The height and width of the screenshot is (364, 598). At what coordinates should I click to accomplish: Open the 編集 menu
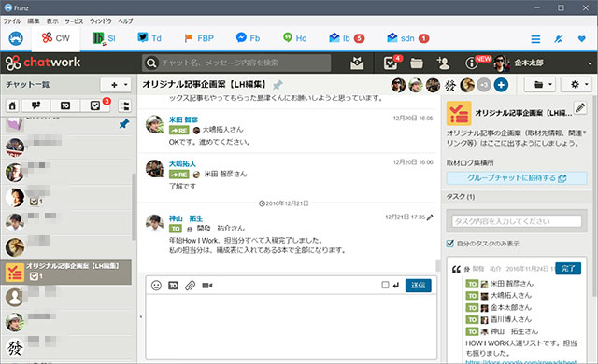[34, 21]
